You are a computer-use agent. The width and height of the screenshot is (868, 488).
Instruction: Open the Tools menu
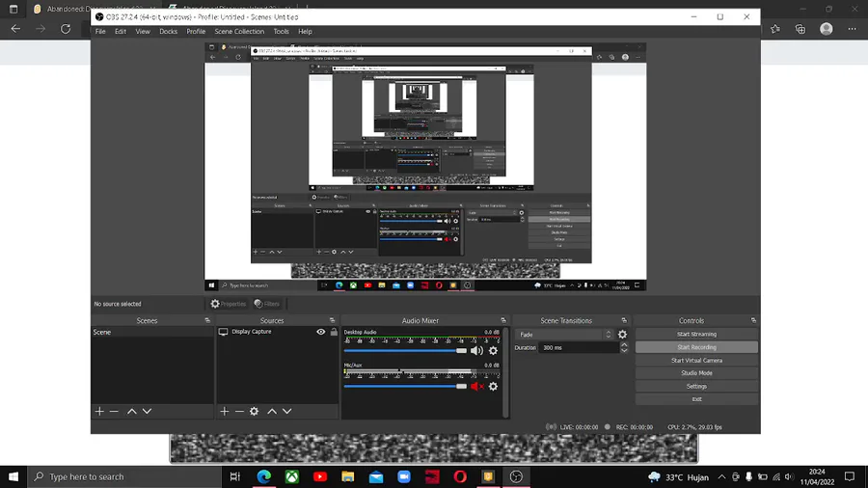tap(282, 32)
